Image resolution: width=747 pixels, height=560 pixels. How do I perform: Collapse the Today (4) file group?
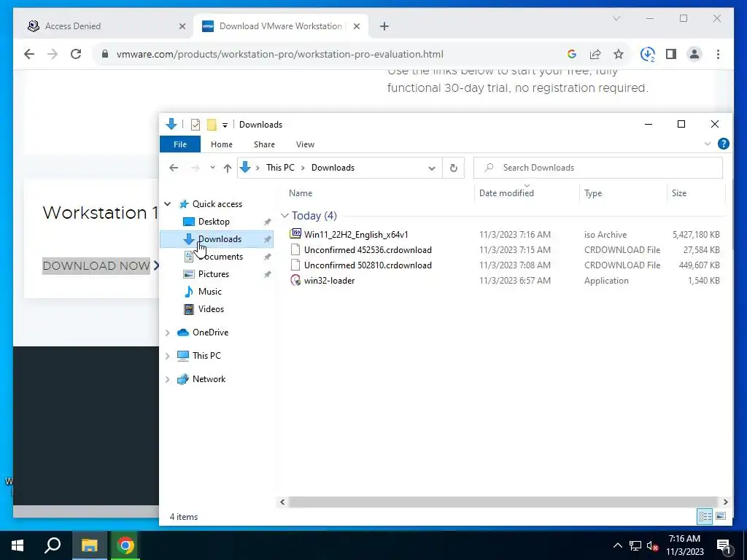coord(285,216)
